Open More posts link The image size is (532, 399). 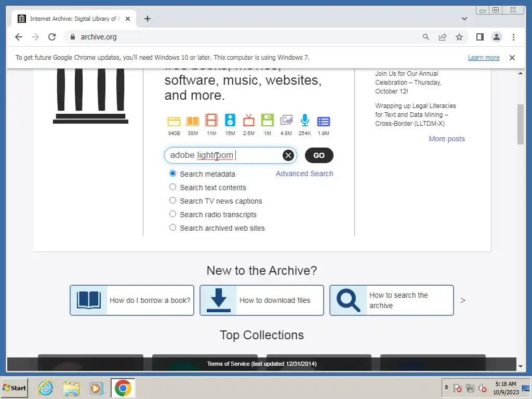tap(446, 139)
